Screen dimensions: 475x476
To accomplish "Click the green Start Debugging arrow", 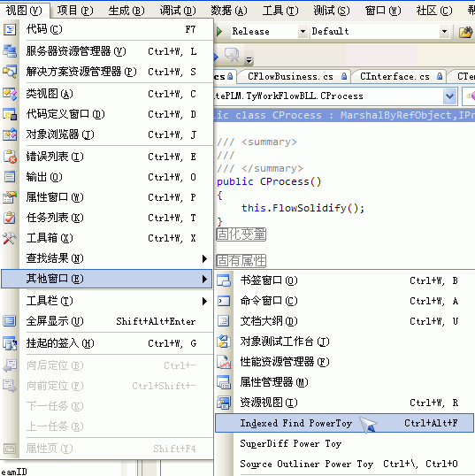I will [219, 31].
